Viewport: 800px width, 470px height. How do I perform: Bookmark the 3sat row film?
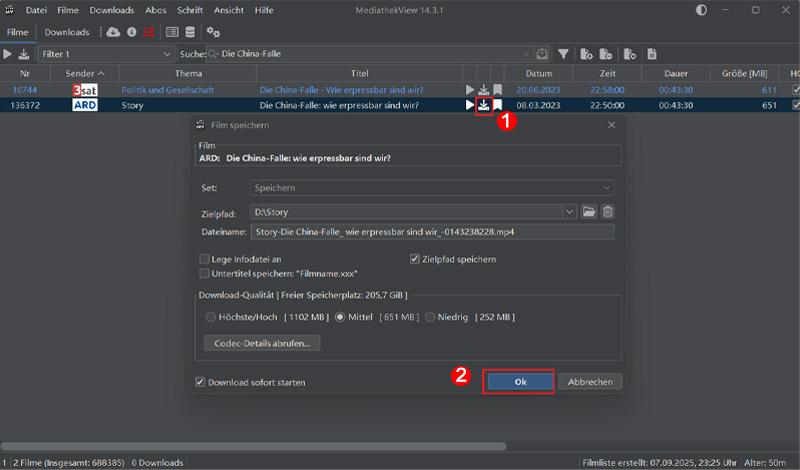[x=497, y=90]
